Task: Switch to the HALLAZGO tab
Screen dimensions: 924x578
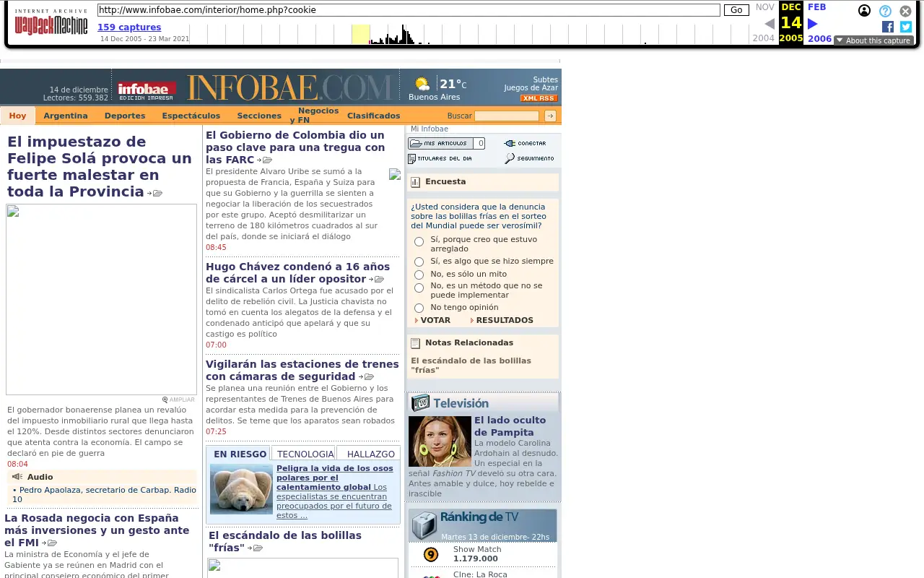Action: 370,454
